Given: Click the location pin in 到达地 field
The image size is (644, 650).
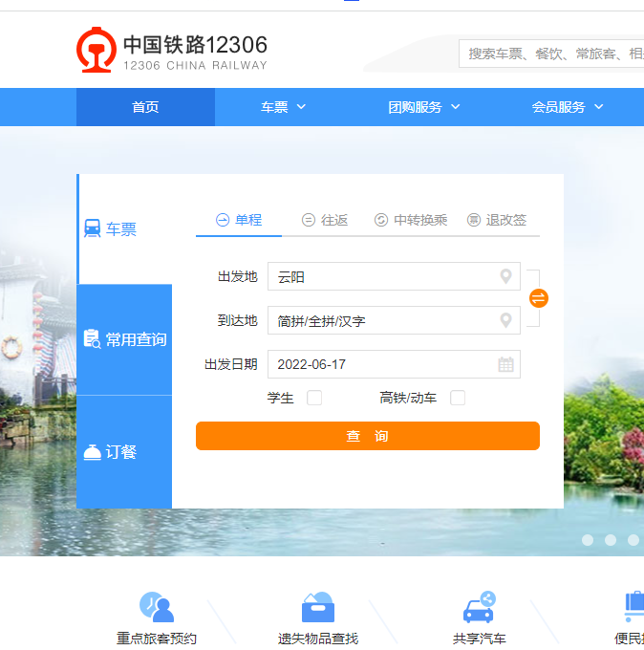Looking at the screenshot, I should (x=505, y=320).
